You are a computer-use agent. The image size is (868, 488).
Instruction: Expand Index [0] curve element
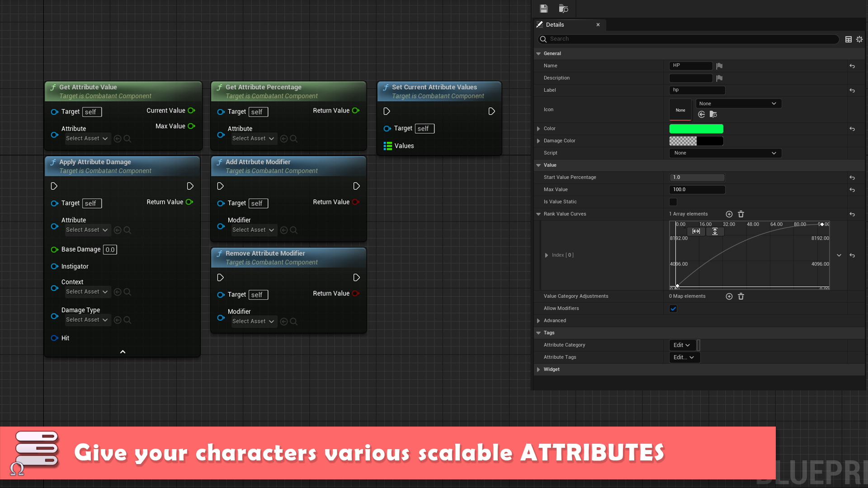coord(547,255)
